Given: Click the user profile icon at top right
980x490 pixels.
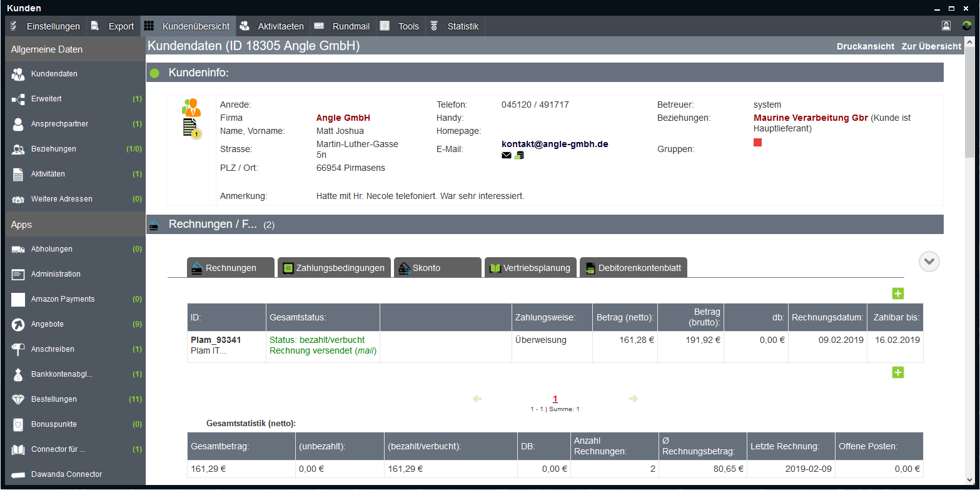Looking at the screenshot, I should [946, 26].
